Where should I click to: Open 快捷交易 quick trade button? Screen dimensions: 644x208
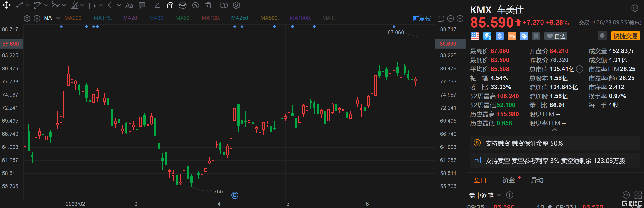[x=625, y=36]
